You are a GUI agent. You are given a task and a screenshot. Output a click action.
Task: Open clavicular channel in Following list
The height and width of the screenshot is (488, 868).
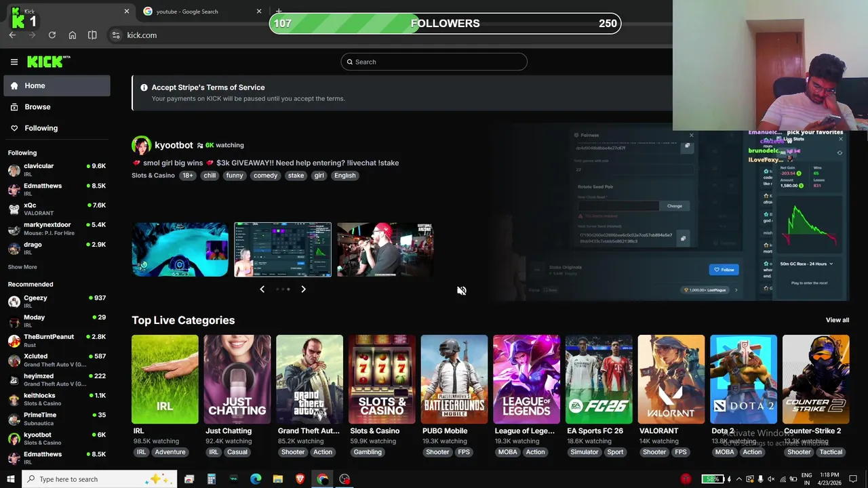click(57, 169)
